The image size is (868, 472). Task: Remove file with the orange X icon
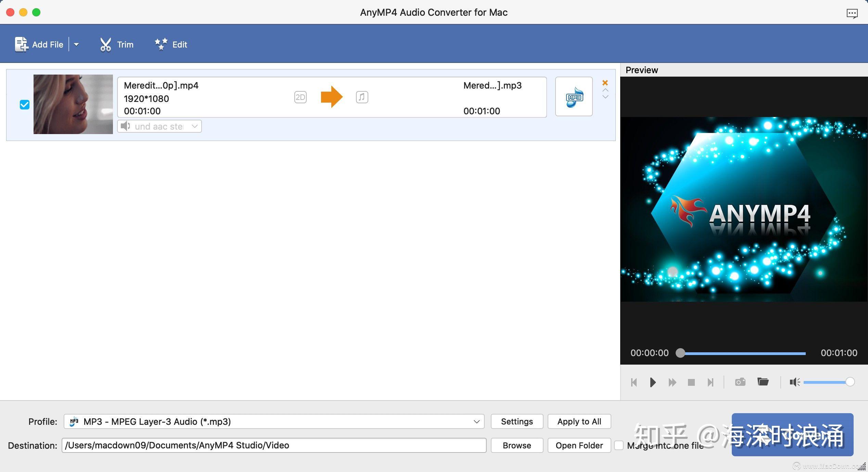[x=605, y=83]
